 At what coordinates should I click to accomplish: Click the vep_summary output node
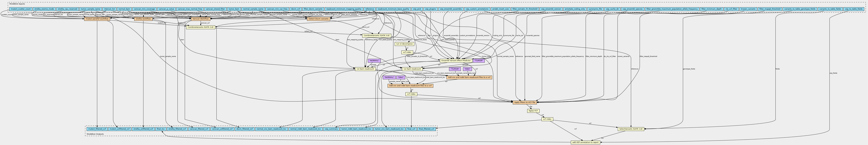click(331, 129)
